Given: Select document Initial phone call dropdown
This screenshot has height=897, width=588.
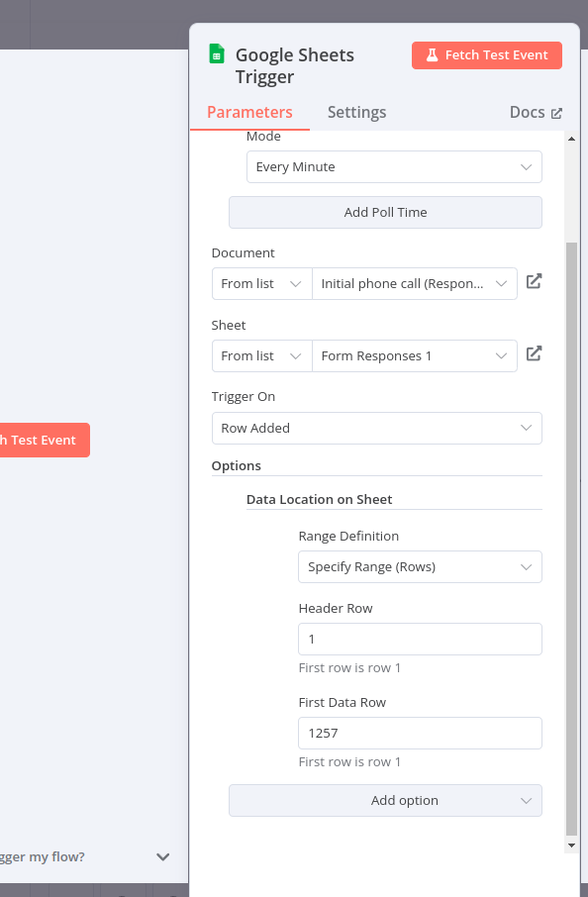Looking at the screenshot, I should click(x=415, y=284).
